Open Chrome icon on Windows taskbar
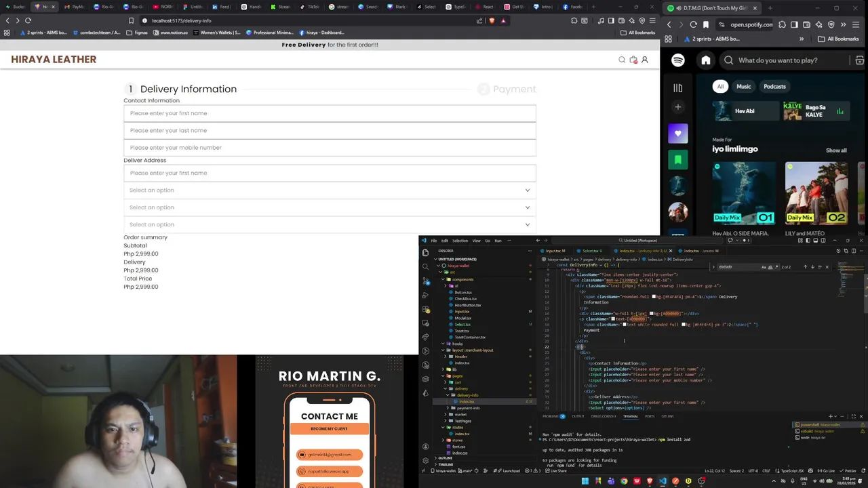The width and height of the screenshot is (868, 488). (x=624, y=481)
